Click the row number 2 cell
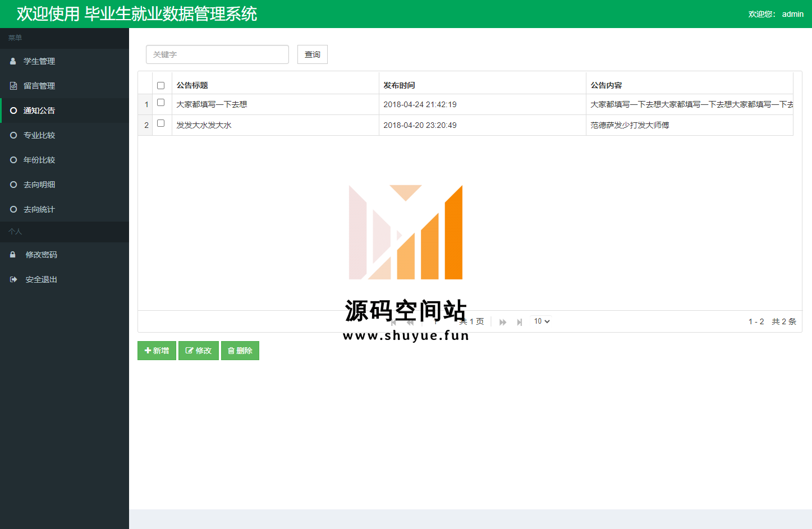812x529 pixels. (x=146, y=125)
